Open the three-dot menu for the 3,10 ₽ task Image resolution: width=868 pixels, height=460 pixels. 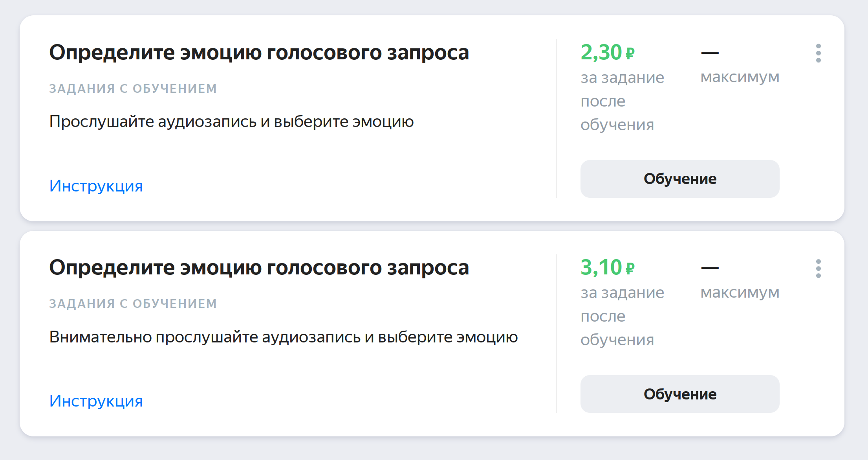[818, 269]
